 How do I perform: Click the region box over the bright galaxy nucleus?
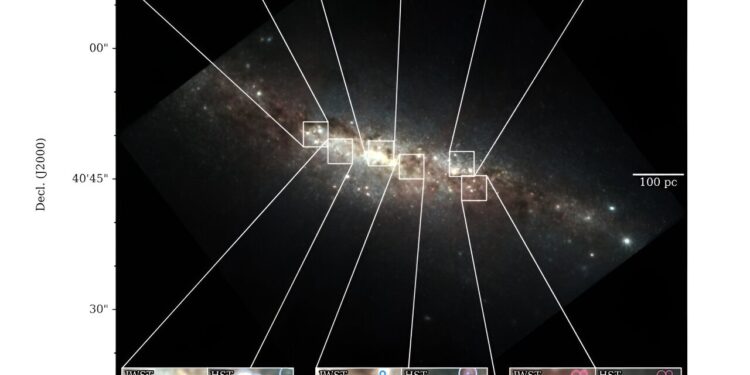(381, 153)
